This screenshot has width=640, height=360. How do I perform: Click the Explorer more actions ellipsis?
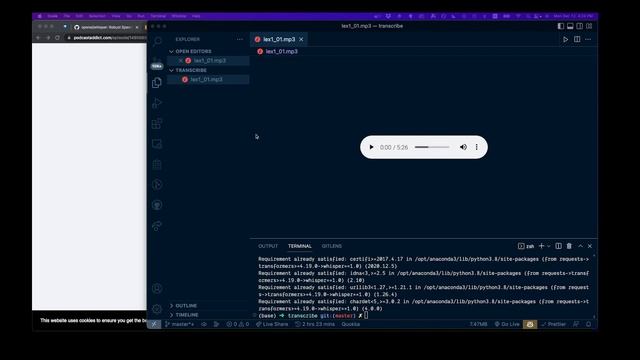point(240,39)
